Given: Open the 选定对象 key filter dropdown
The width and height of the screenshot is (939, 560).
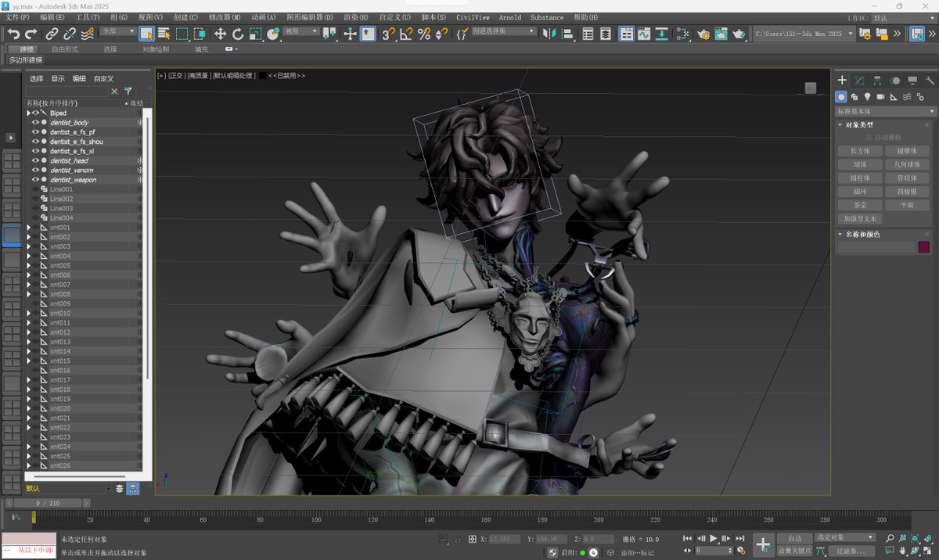Looking at the screenshot, I should point(845,537).
